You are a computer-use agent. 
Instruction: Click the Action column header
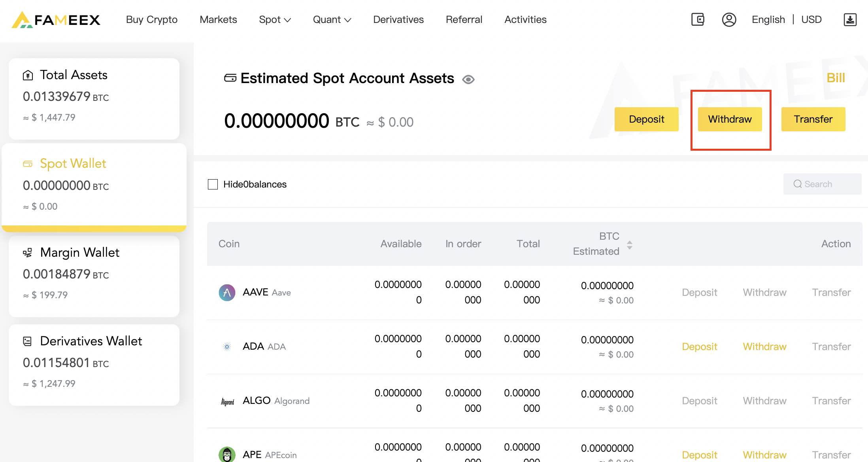836,244
